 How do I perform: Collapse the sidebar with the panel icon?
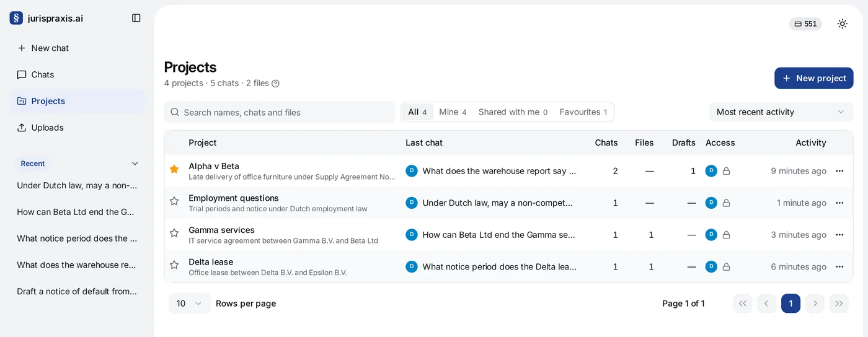(136, 18)
